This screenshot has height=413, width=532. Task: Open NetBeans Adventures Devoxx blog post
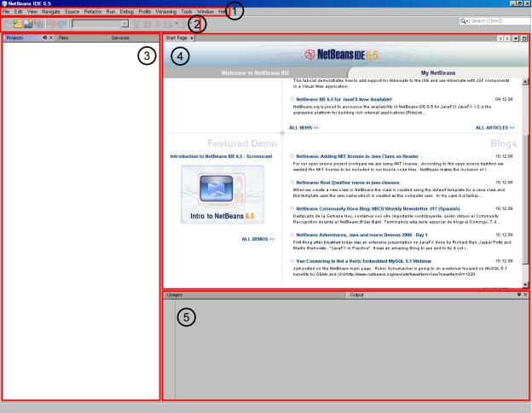tap(361, 235)
